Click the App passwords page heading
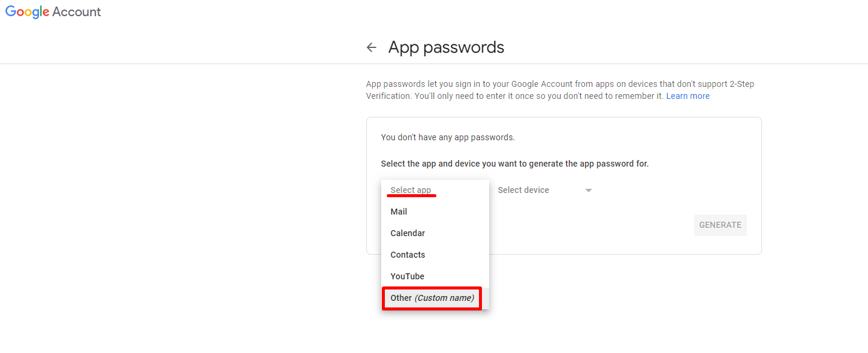Viewport: 868px width, 353px height. 446,47
